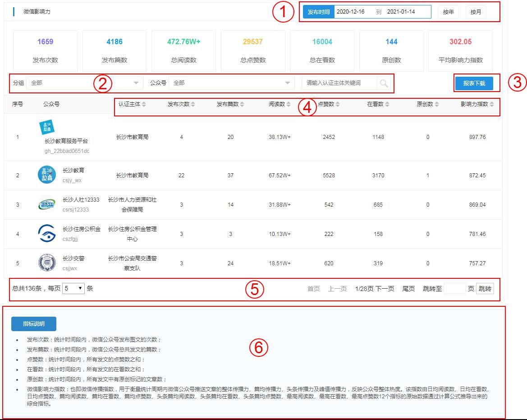Click the search magnifier icon
The image size is (527, 420).
(x=384, y=83)
